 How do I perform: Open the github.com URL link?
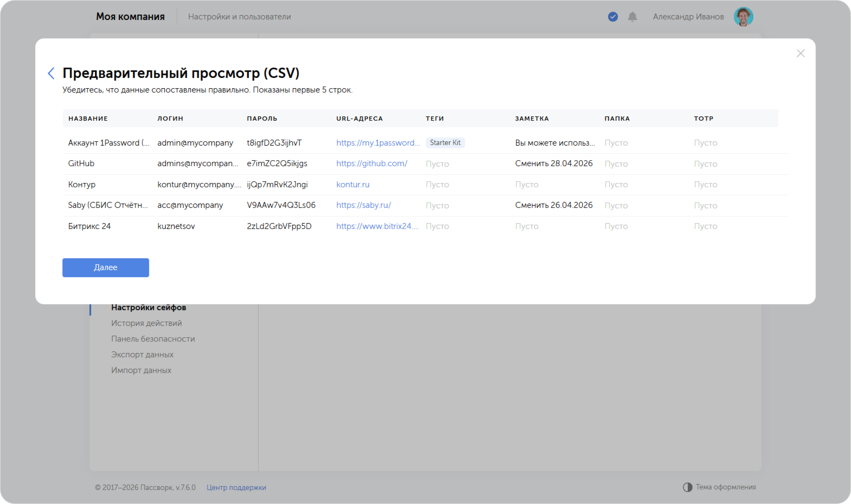point(372,164)
